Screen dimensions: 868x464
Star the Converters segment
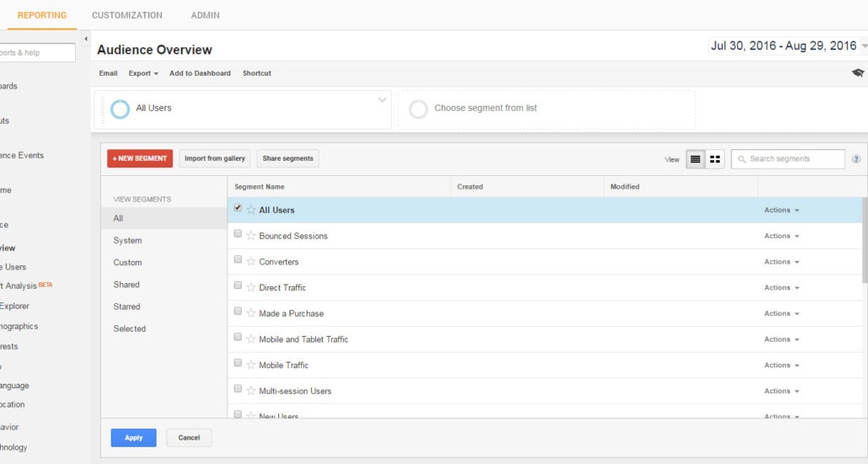click(x=251, y=262)
